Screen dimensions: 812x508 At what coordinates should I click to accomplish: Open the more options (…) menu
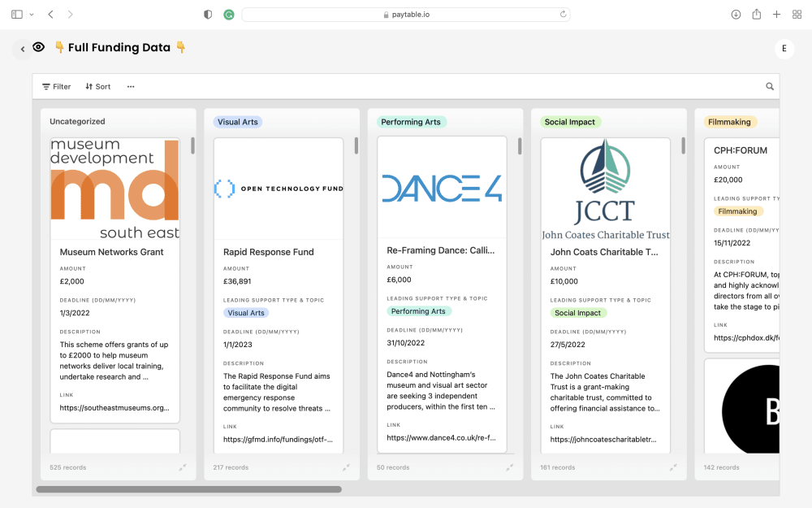pyautogui.click(x=130, y=86)
